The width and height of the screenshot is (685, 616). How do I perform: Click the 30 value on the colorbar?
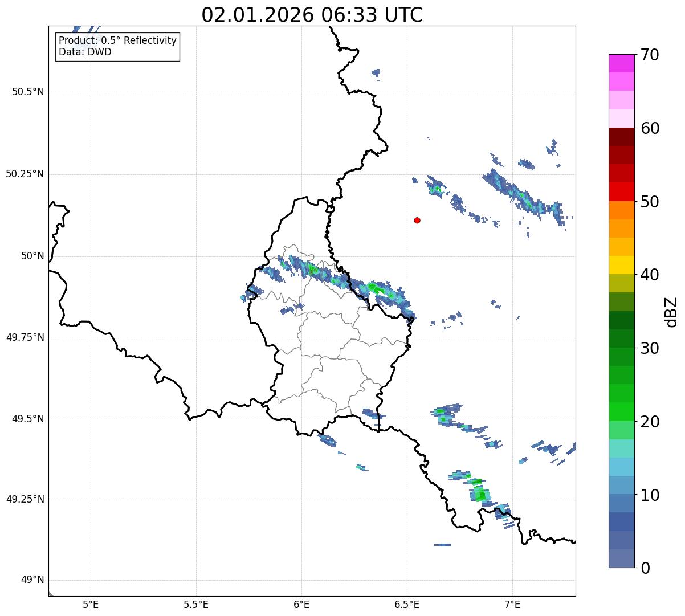[x=649, y=348]
